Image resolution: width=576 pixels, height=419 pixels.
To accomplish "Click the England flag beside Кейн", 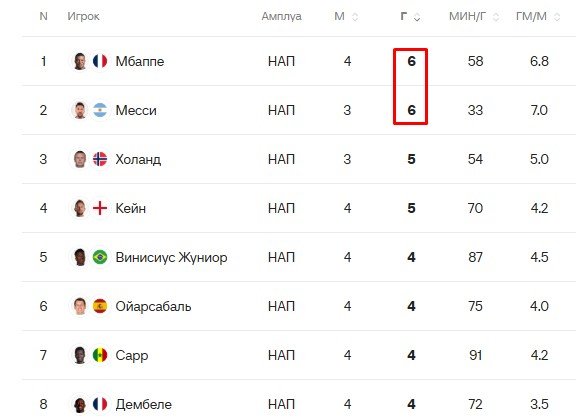I will click(100, 208).
